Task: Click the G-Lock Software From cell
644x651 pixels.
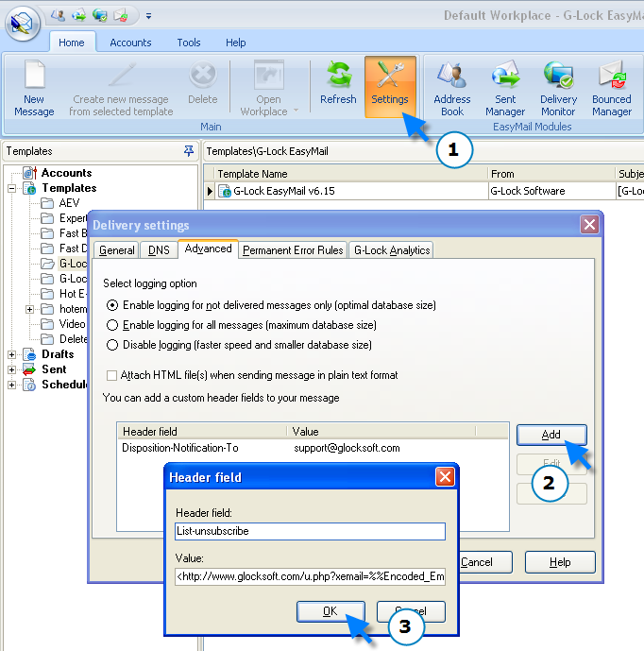Action: tap(551, 191)
